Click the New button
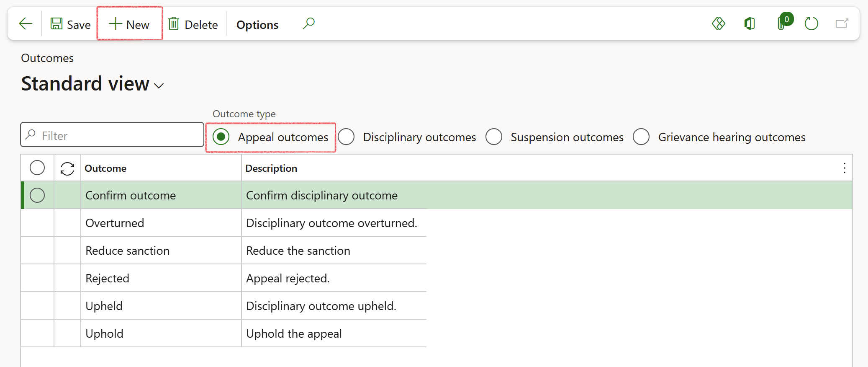The width and height of the screenshot is (868, 367). 129,24
